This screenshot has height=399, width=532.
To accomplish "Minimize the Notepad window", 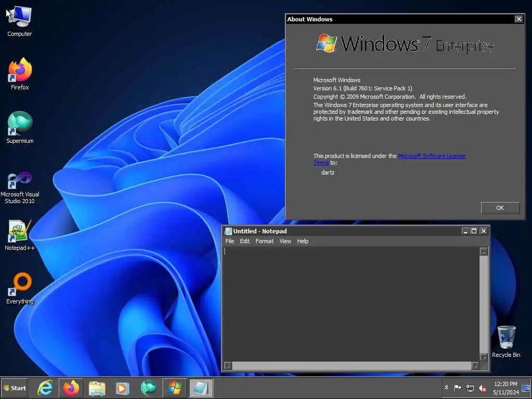I will coord(465,231).
